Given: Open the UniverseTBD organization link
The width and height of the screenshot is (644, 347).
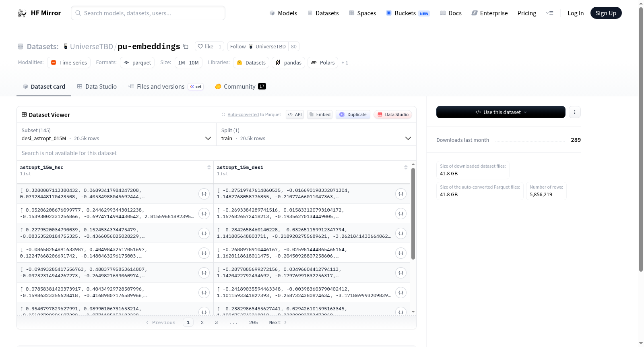Looking at the screenshot, I should 91,46.
